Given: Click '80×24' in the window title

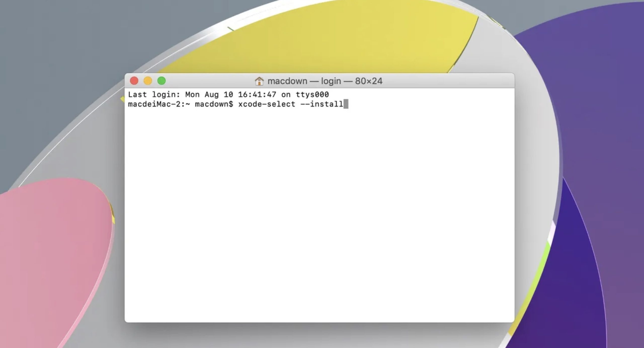Looking at the screenshot, I should coord(369,81).
